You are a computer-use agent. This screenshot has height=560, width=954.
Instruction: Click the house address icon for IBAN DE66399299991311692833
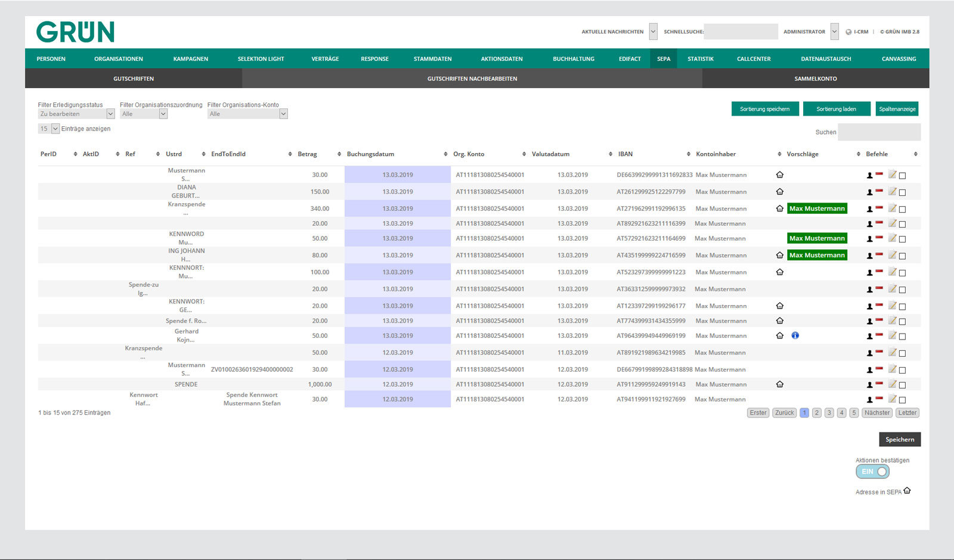coord(779,175)
